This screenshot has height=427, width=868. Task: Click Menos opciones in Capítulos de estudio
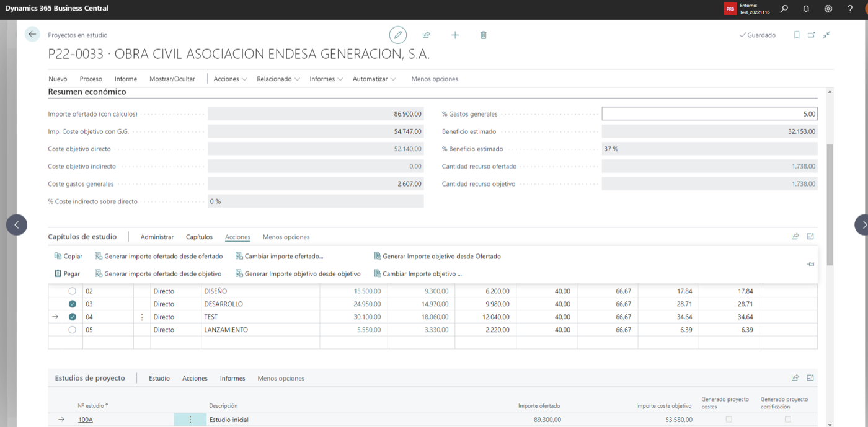click(x=286, y=237)
